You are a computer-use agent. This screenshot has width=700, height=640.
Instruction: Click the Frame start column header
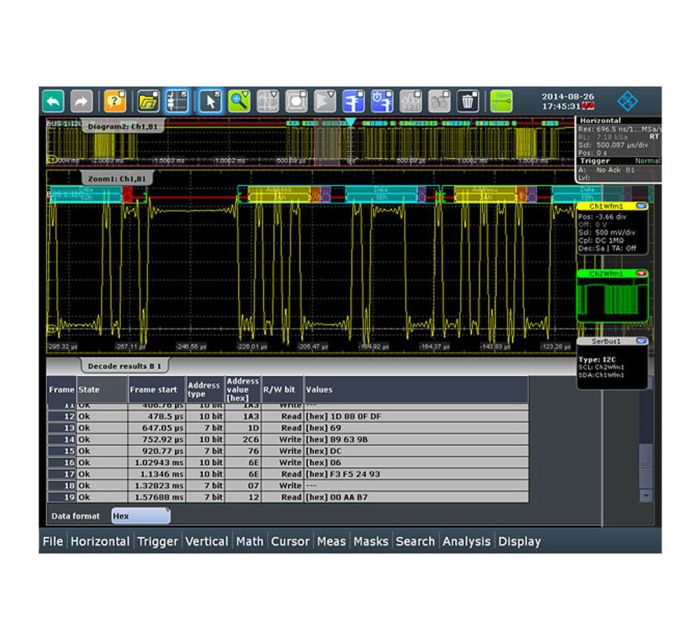[157, 390]
